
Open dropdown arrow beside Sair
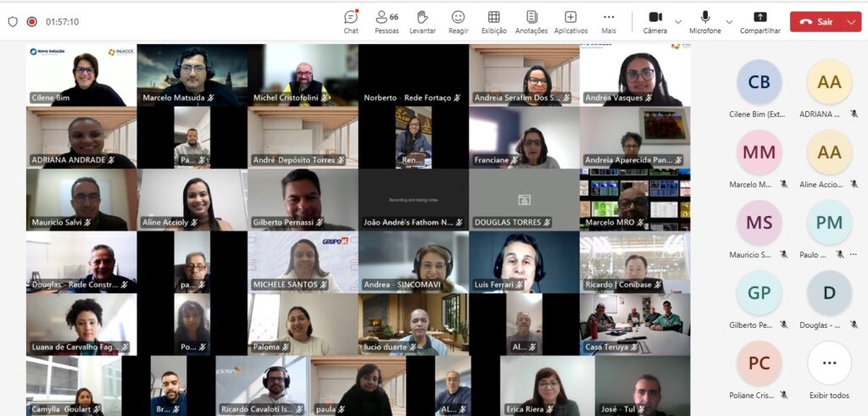click(851, 22)
